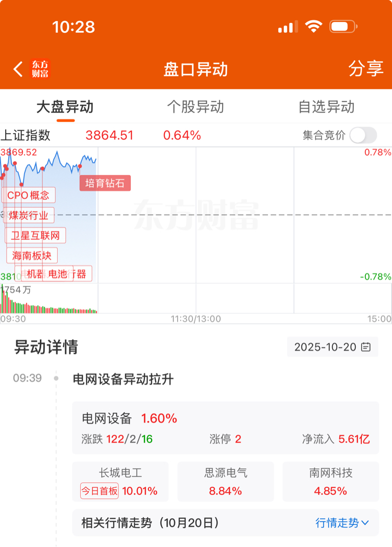The height and width of the screenshot is (547, 392).
Task: Select the CPO概念 chart label
Action: point(29,195)
